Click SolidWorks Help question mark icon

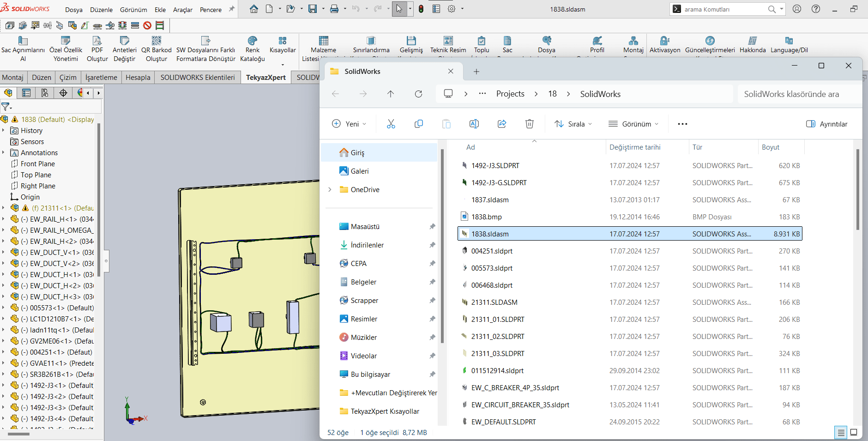click(816, 9)
